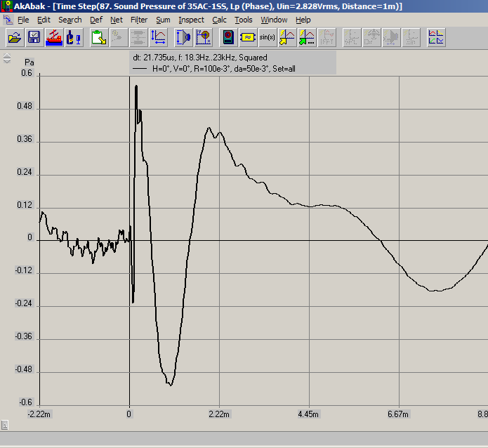Click the 4.45m x-axis label

[308, 414]
